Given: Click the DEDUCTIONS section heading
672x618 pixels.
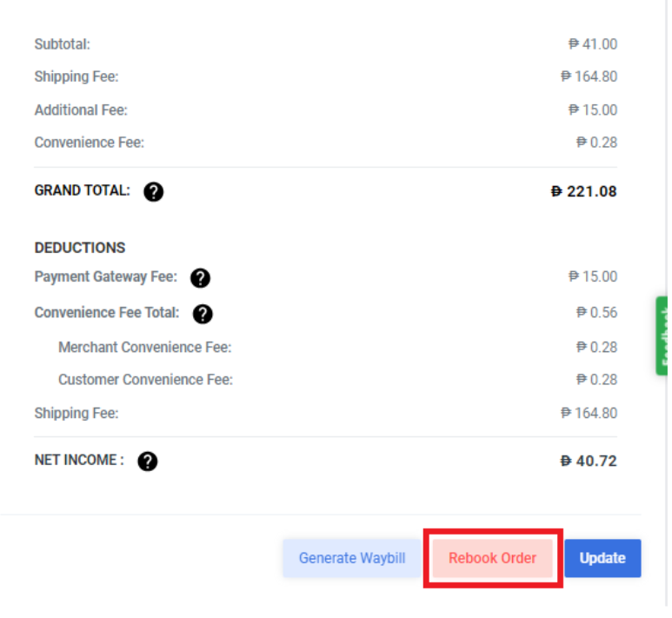Looking at the screenshot, I should pos(80,248).
